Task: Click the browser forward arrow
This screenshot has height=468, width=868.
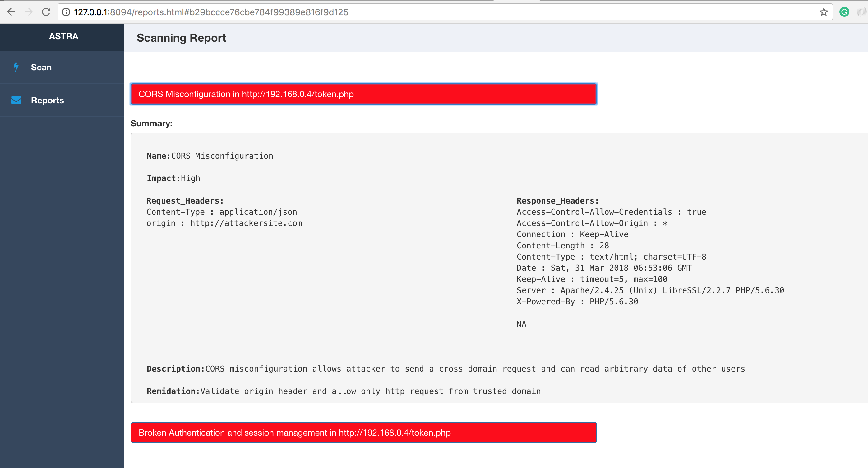Action: [29, 12]
